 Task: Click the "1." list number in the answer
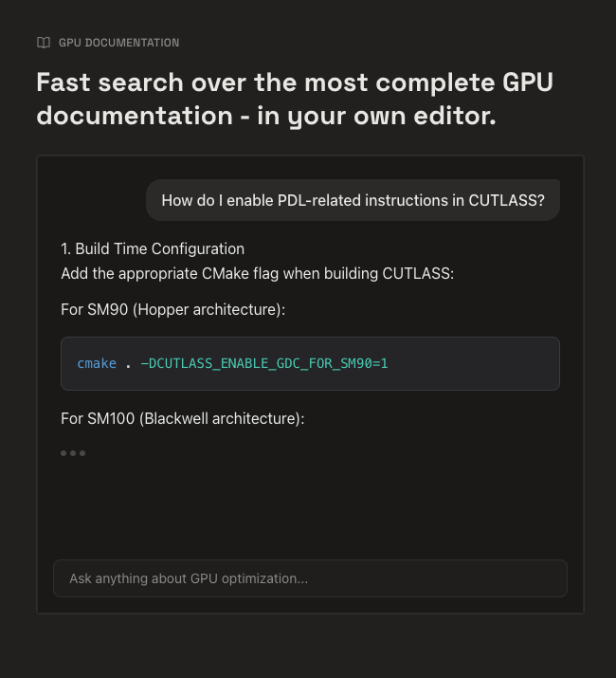coord(66,248)
